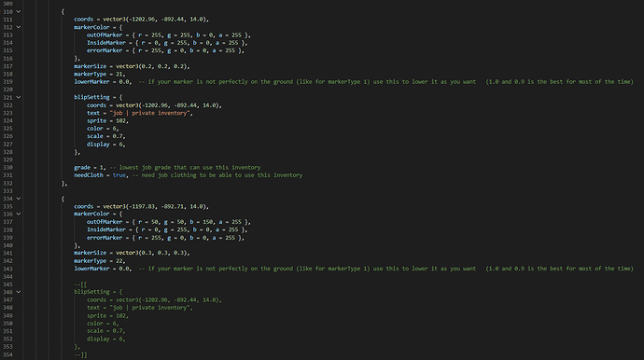The width and height of the screenshot is (644, 360).
Task: Place cursor on the opening --[[ comment marker
Action: click(80, 284)
